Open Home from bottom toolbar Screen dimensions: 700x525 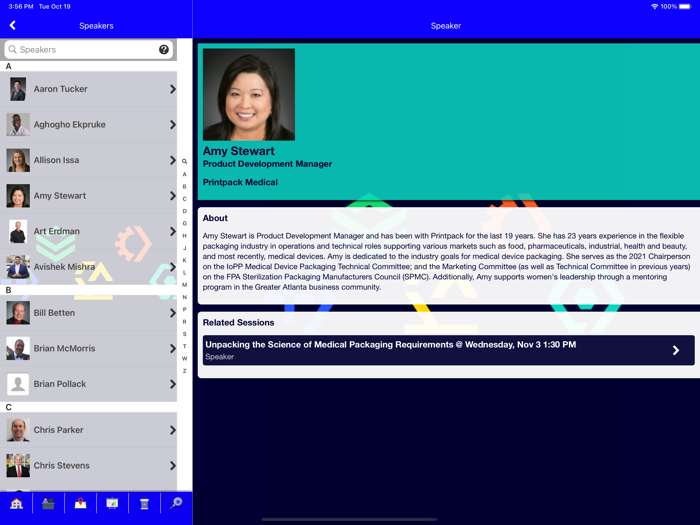17,504
